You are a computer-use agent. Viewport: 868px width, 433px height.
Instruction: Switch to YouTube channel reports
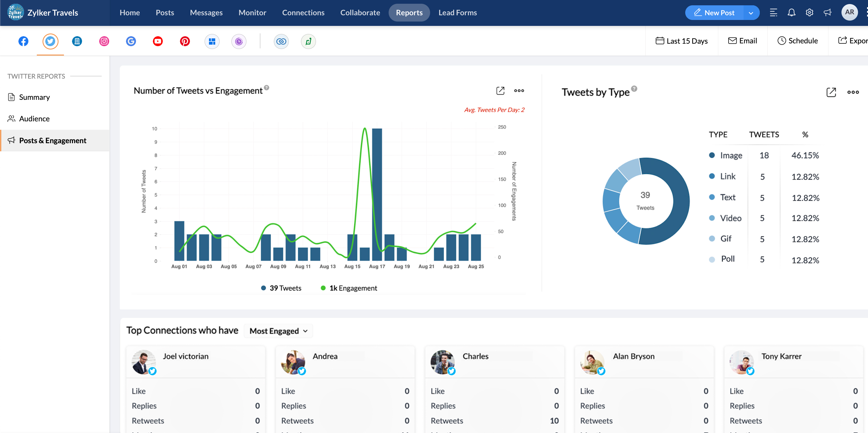coord(158,41)
